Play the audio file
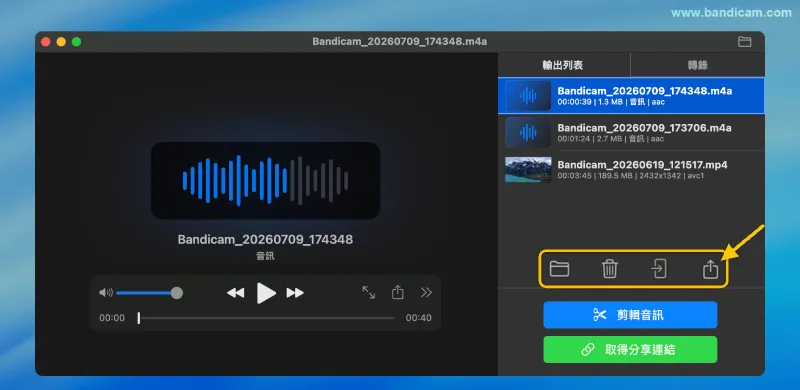 (x=266, y=293)
